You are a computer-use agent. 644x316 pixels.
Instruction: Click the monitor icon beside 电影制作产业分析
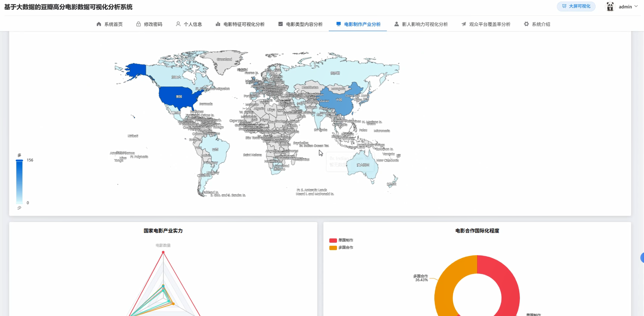pos(338,24)
